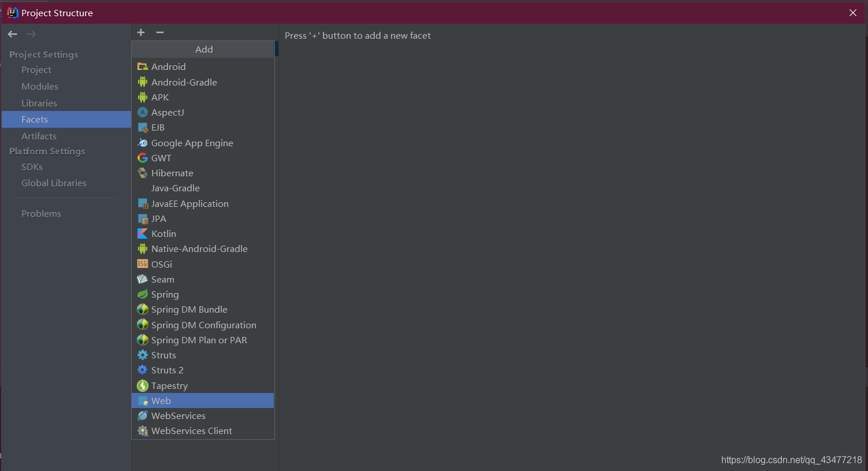Click the Android facet icon
868x471 pixels.
click(143, 66)
